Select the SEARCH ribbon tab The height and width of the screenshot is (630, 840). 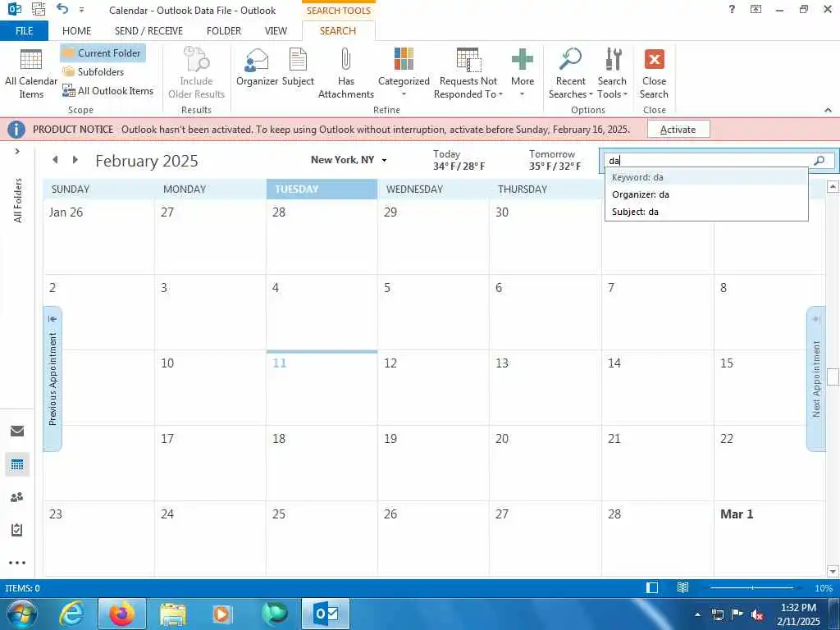click(x=338, y=31)
